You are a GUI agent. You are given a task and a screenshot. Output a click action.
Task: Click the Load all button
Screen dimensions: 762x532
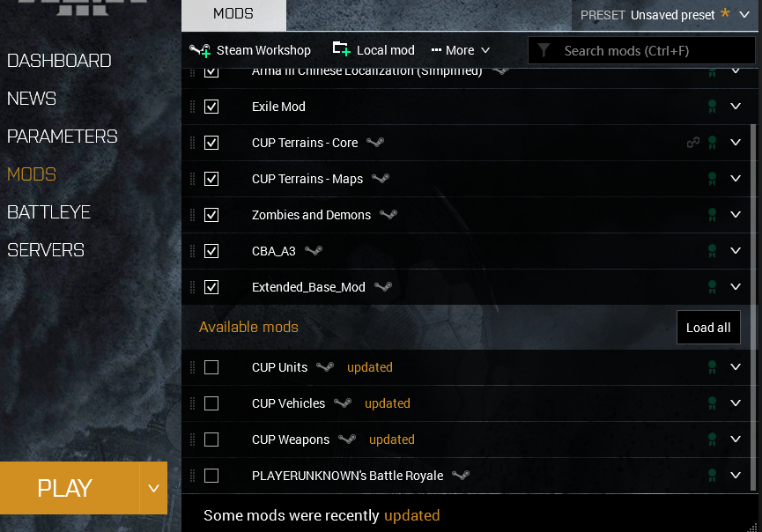(x=708, y=328)
